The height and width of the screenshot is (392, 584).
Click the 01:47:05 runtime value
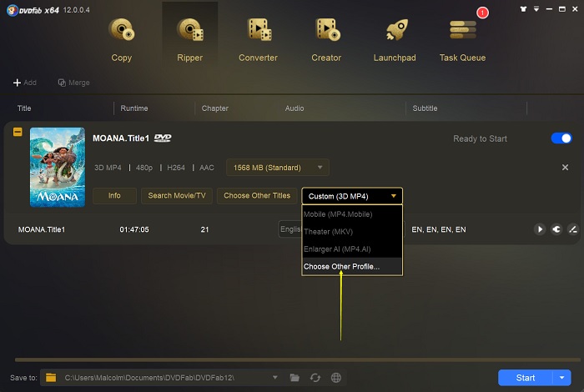[x=134, y=229]
